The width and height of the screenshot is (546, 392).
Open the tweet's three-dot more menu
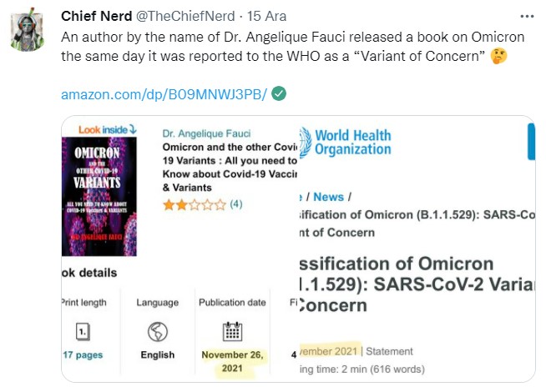tap(527, 16)
